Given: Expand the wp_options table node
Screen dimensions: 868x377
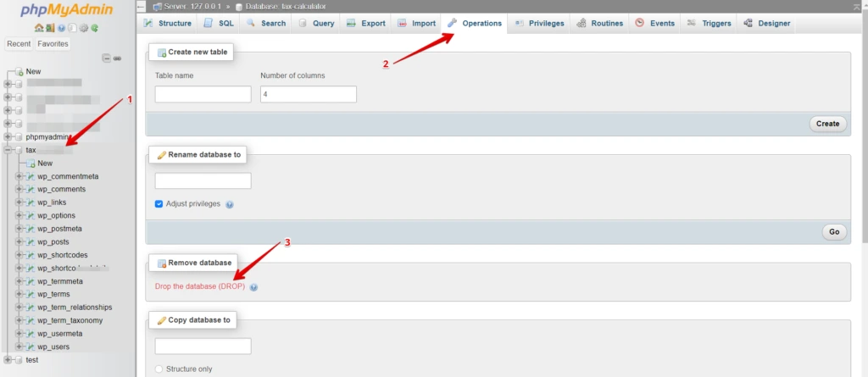Looking at the screenshot, I should click(19, 215).
